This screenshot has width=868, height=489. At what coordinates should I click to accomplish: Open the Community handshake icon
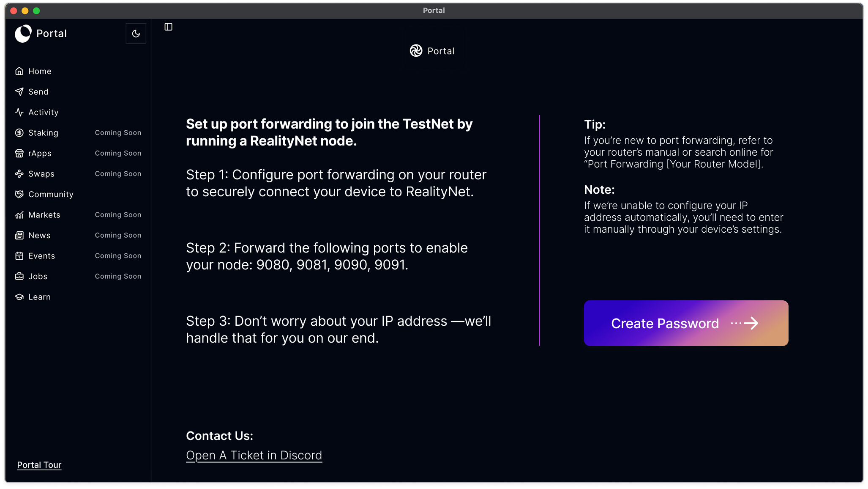click(19, 194)
